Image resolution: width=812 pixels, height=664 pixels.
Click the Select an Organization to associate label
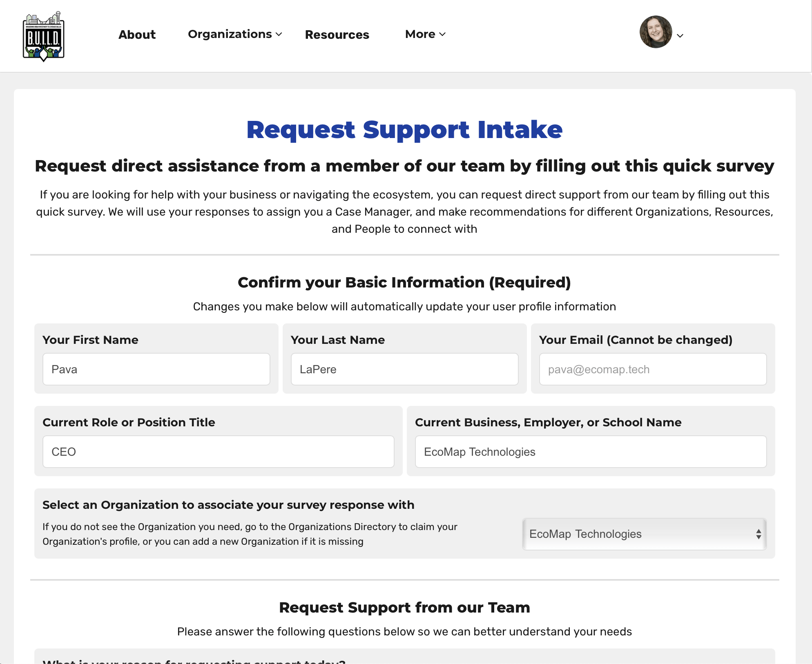228,505
